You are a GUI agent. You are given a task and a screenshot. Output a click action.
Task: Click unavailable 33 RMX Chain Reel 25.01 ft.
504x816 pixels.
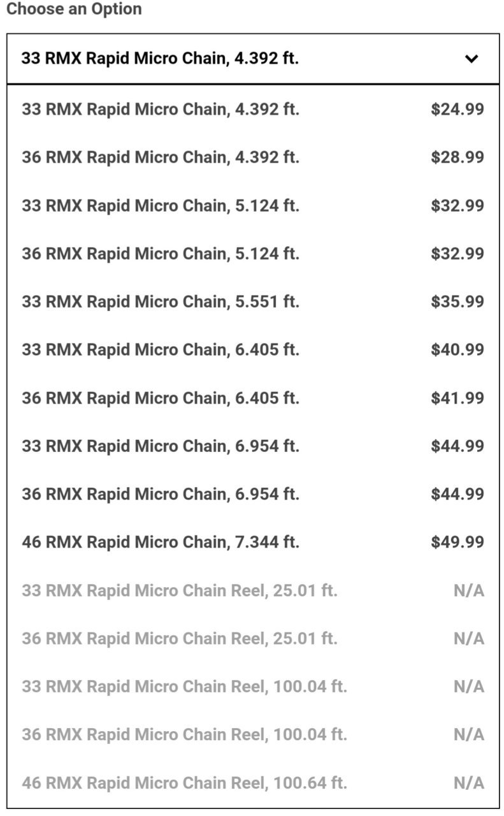pyautogui.click(x=253, y=590)
